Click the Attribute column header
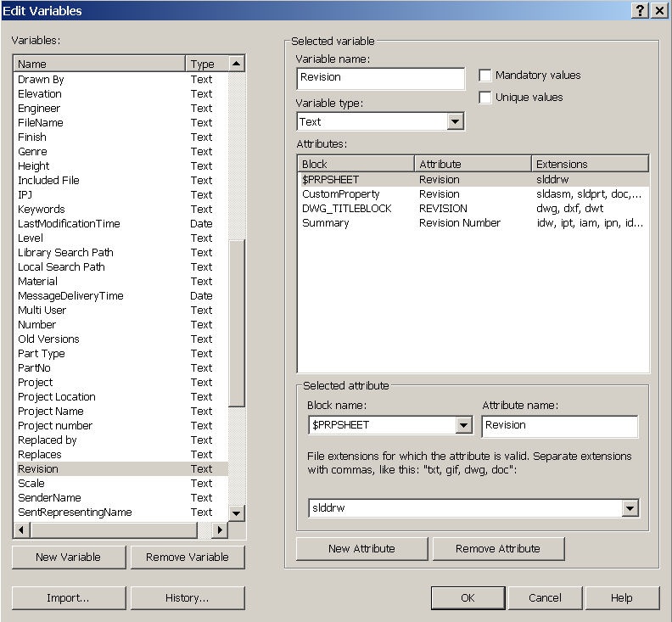This screenshot has height=622, width=672. [x=473, y=164]
